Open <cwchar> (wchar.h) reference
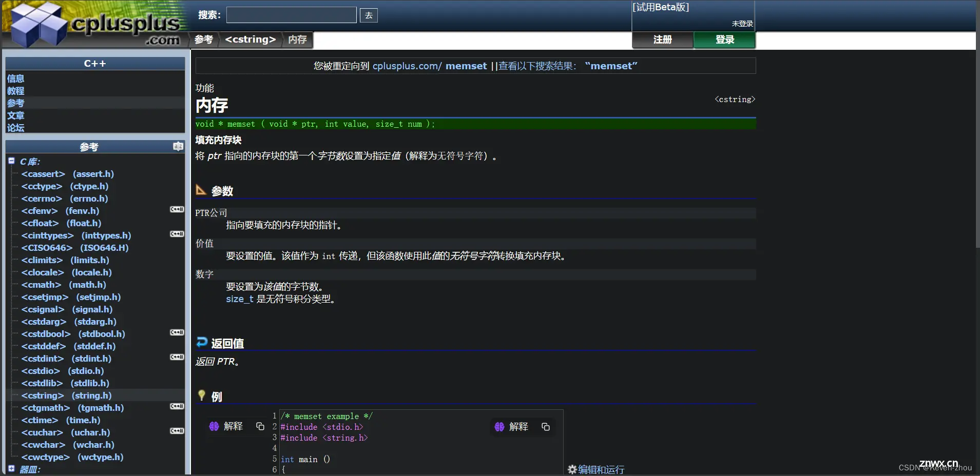This screenshot has height=476, width=980. 68,445
